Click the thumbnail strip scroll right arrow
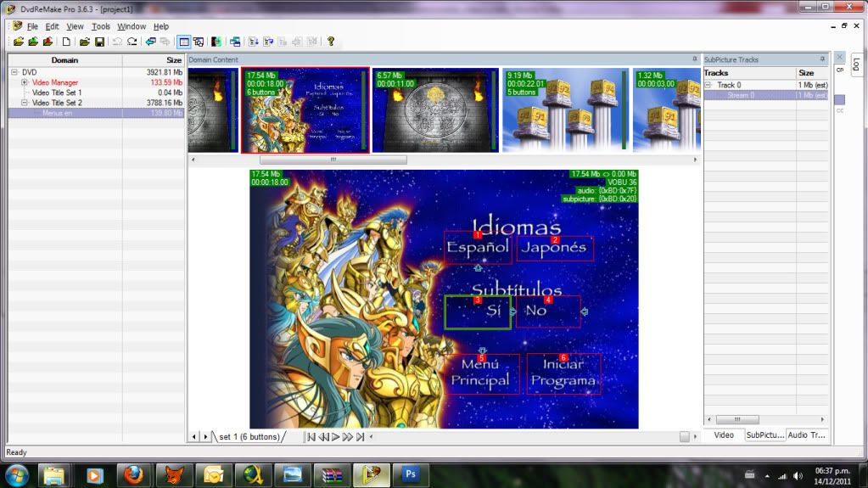The image size is (868, 488). (x=695, y=160)
